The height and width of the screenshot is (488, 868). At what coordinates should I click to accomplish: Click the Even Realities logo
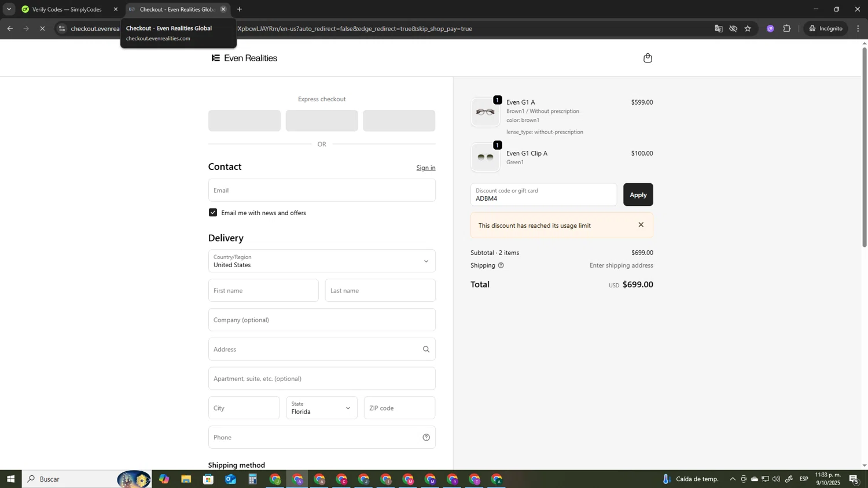[x=244, y=58]
